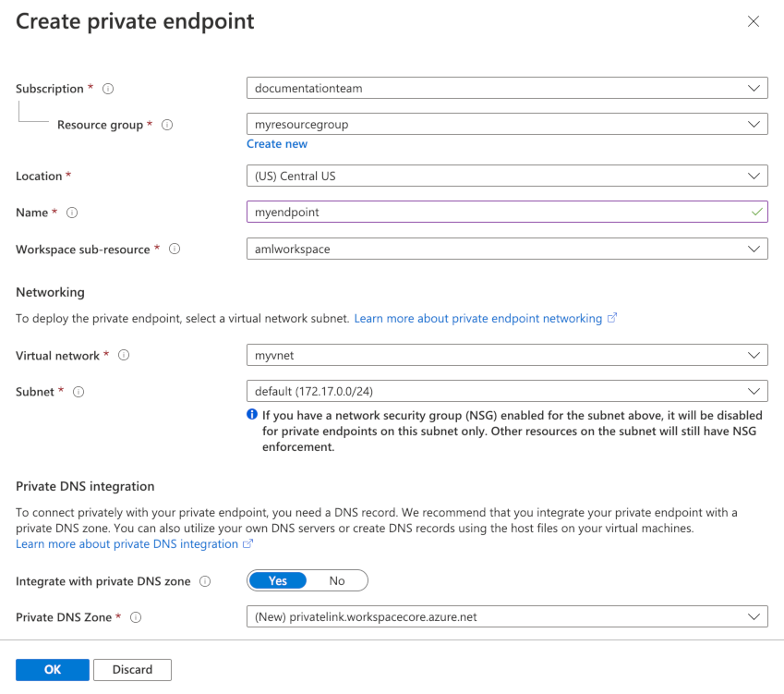This screenshot has height=694, width=784.
Task: Open learn more about private DNS integration
Action: tap(127, 543)
